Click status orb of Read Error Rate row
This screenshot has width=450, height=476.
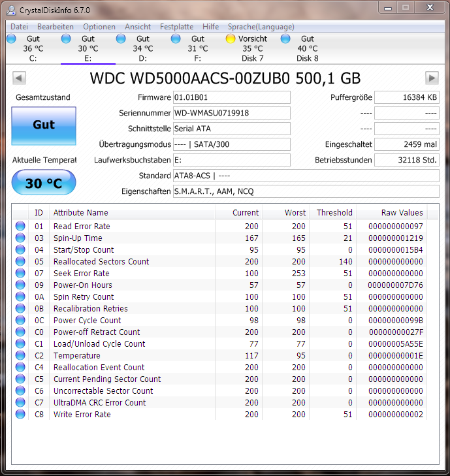[20, 226]
